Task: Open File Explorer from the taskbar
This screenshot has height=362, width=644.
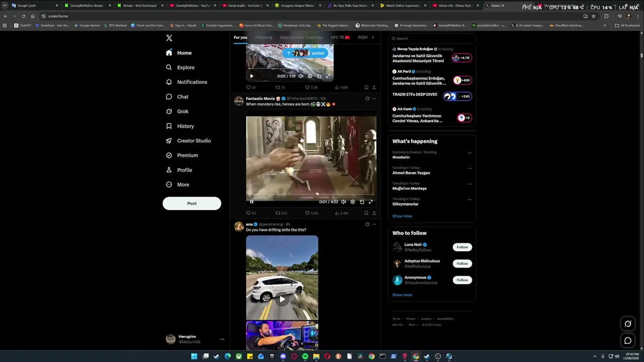Action: 316,356
